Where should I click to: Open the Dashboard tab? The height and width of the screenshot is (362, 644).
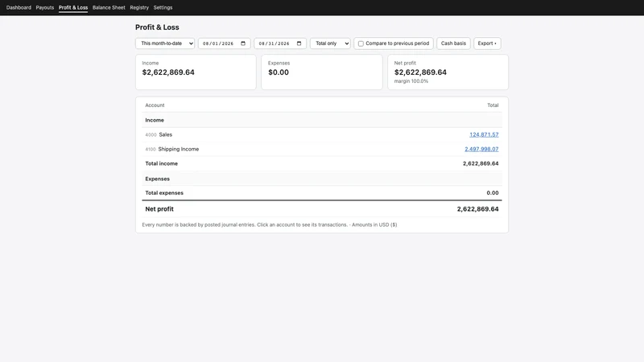coord(19,7)
